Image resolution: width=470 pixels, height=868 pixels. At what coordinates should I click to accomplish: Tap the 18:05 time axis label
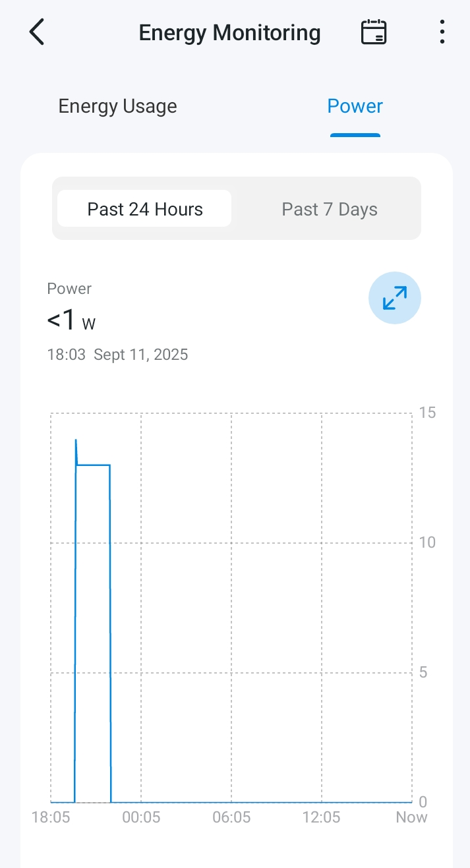pos(51,817)
